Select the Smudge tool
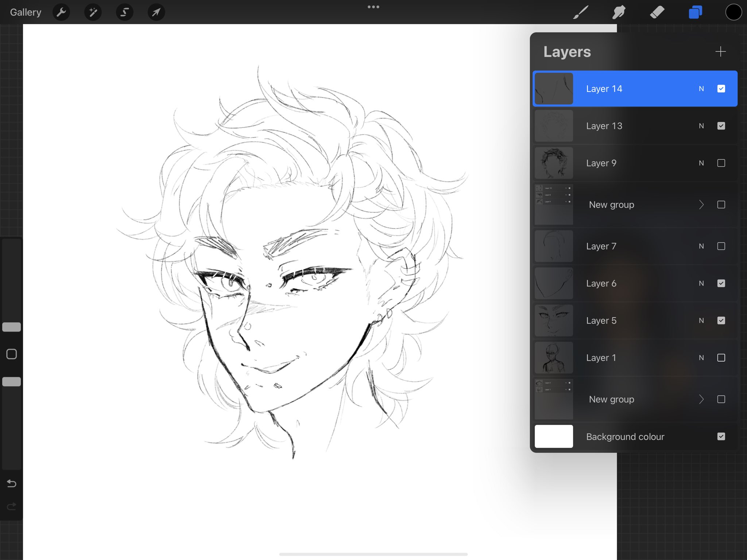The width and height of the screenshot is (747, 560). 619,12
